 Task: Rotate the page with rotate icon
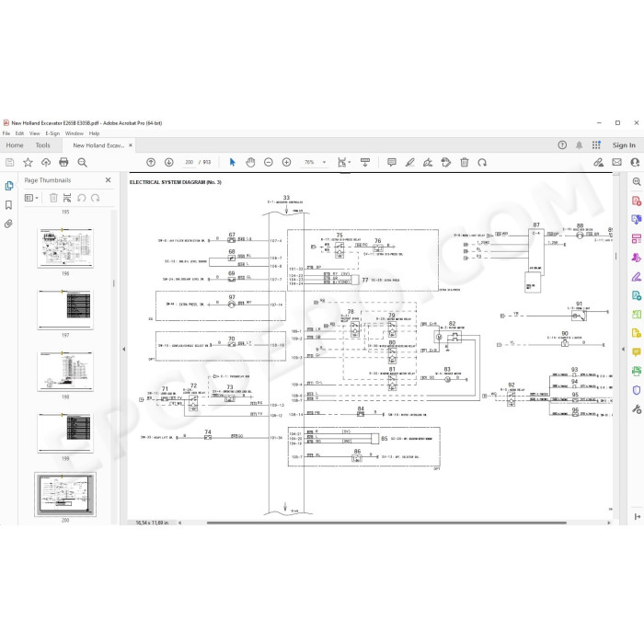point(482,163)
